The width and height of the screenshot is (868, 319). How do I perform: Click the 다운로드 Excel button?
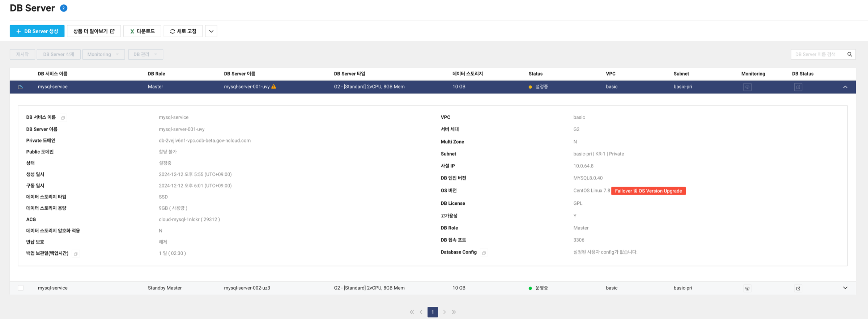pos(142,31)
